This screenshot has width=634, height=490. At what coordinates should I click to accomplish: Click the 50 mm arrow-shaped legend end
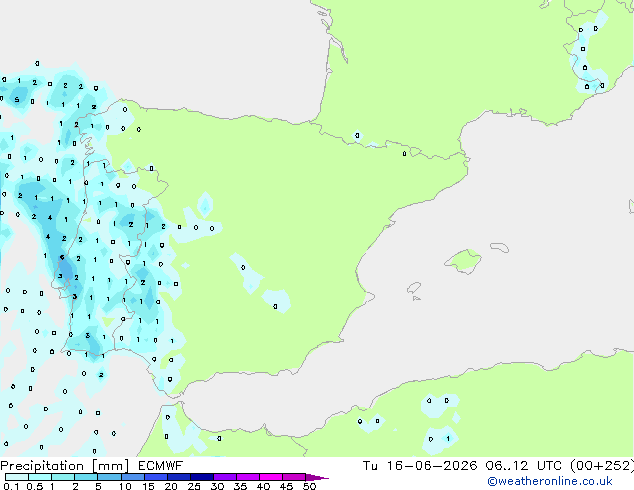pos(317,477)
